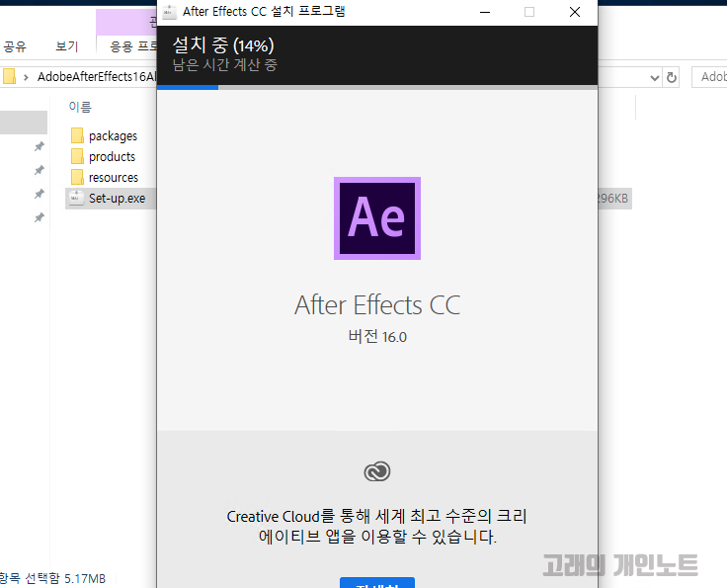Click the resources folder name
This screenshot has height=588, width=727.
click(114, 178)
